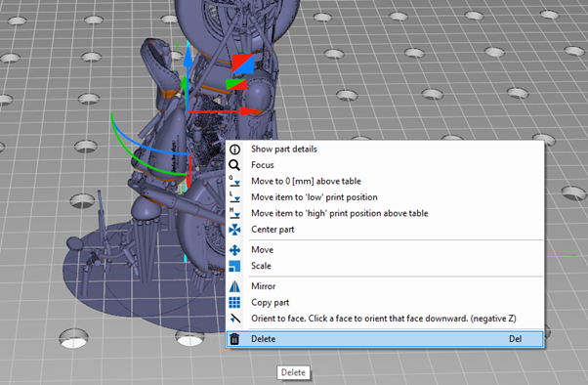Click the Copy part grid icon
588x385 pixels.
tap(234, 303)
